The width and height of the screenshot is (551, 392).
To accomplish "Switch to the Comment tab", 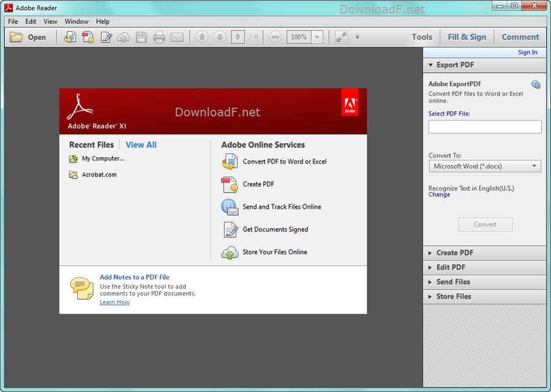I will tap(520, 37).
